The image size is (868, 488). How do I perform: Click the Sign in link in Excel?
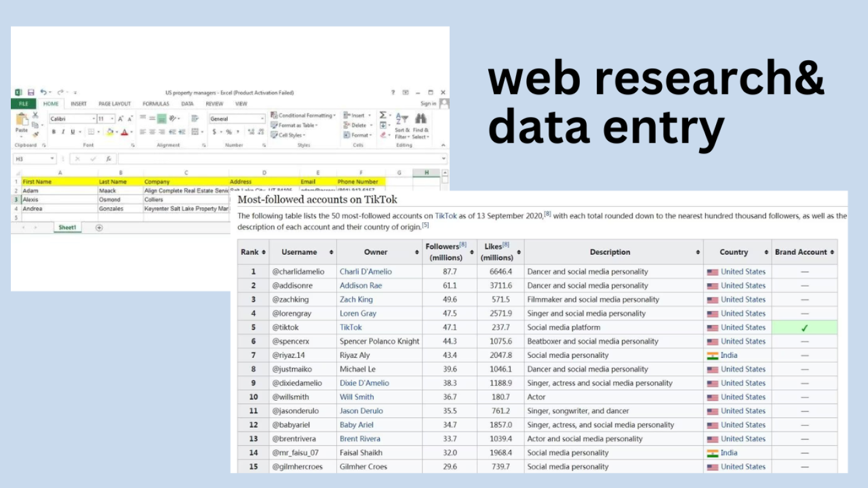click(x=429, y=104)
